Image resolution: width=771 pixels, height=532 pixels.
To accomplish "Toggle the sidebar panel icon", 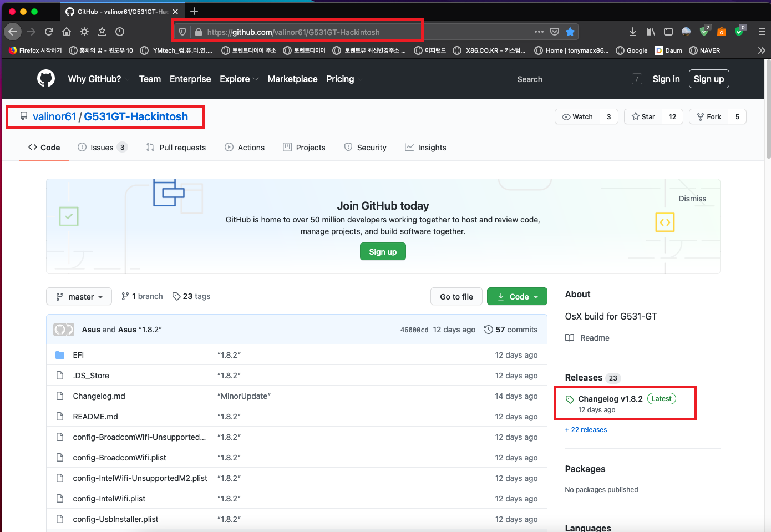I will click(x=668, y=32).
